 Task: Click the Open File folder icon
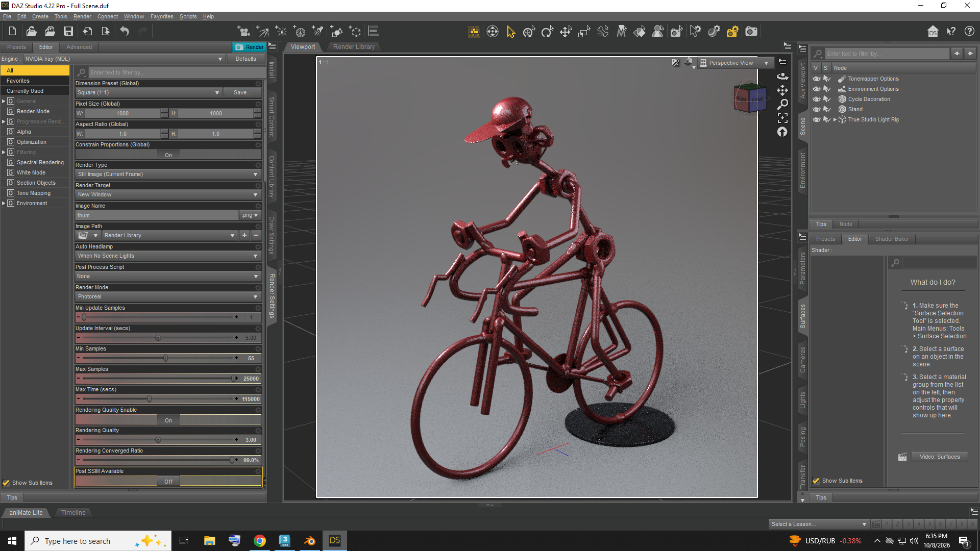click(x=31, y=31)
